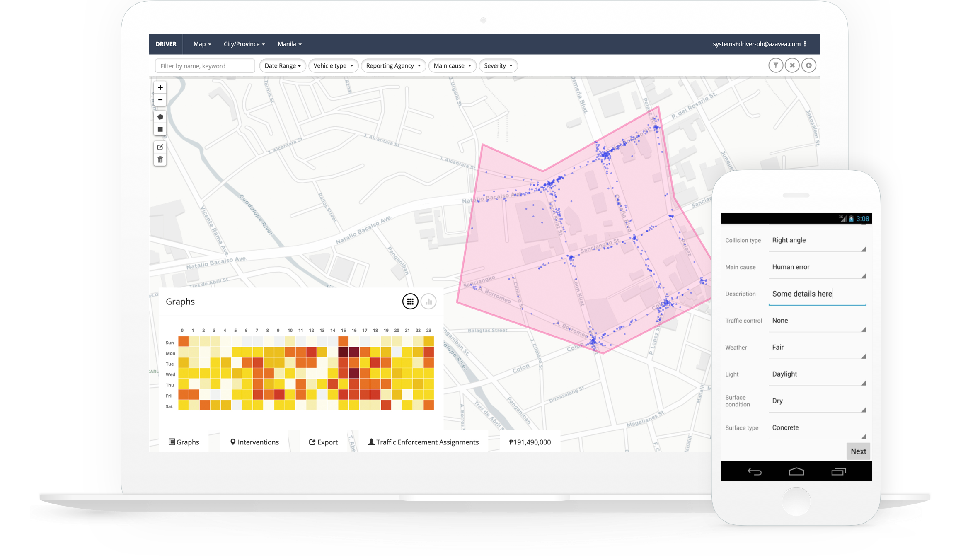Click the filter by name keyword field
This screenshot has height=560, width=968.
205,65
